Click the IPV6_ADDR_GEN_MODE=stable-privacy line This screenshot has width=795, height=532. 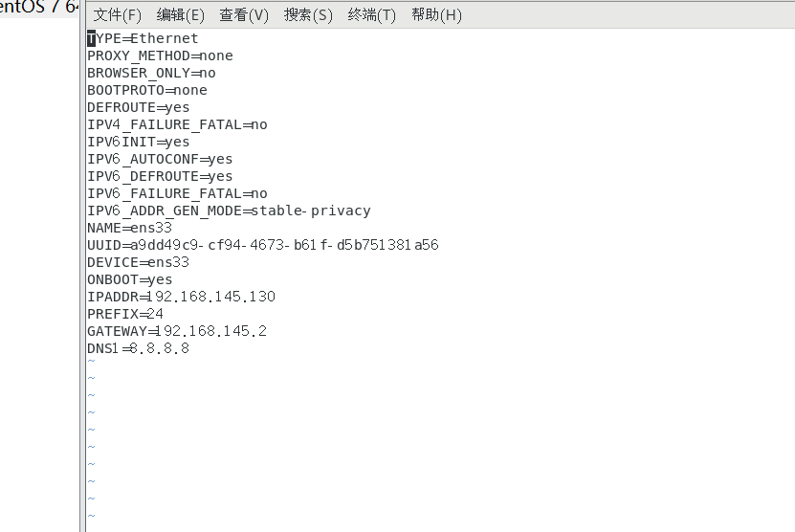[x=229, y=211]
